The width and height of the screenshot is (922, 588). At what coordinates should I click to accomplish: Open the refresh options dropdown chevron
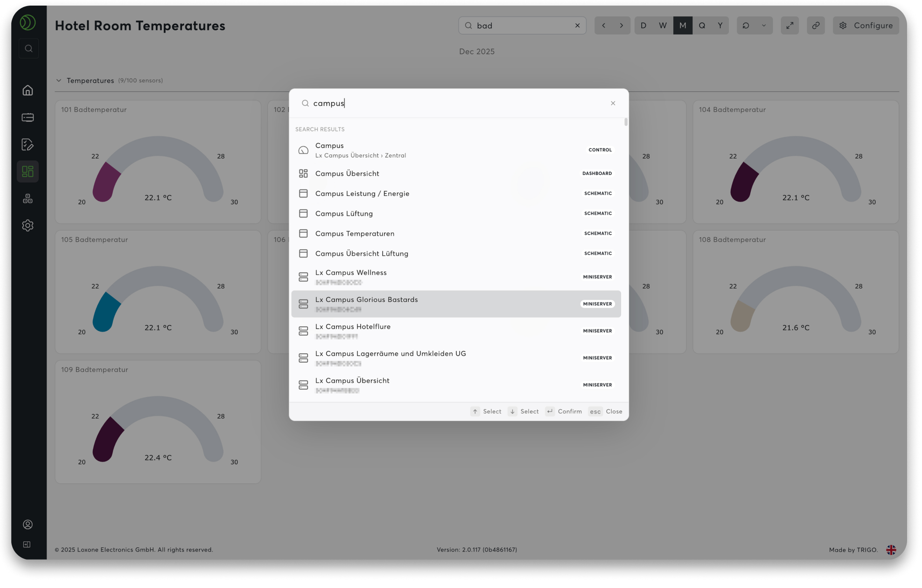click(764, 26)
